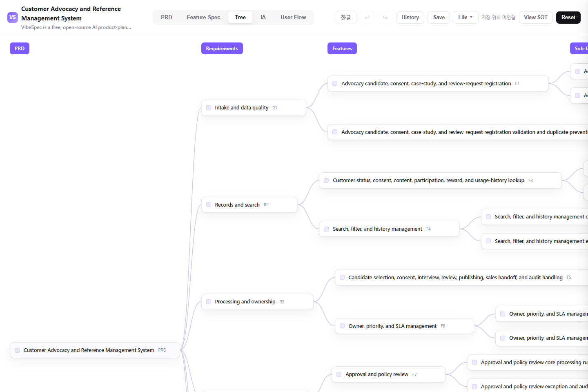Click the View SOT button
Image resolution: width=588 pixels, height=392 pixels.
pos(536,18)
